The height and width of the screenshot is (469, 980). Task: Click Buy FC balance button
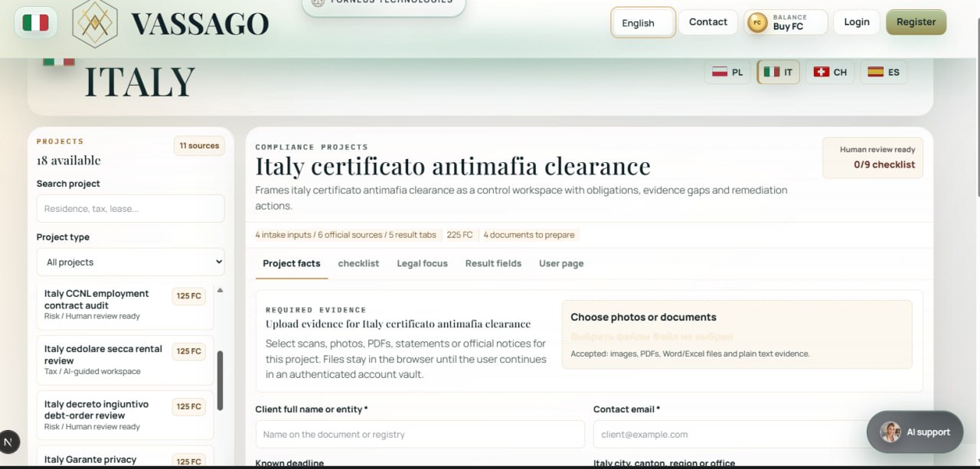click(x=786, y=22)
